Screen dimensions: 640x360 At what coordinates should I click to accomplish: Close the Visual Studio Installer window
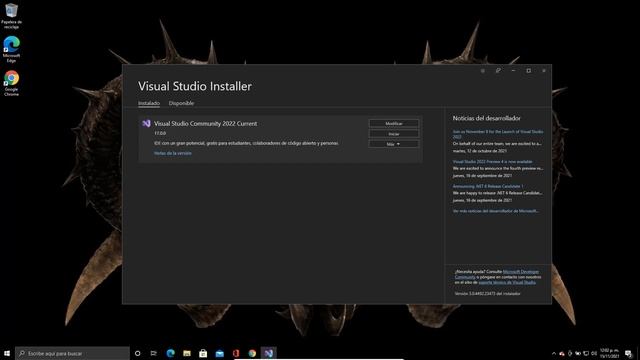tap(544, 71)
